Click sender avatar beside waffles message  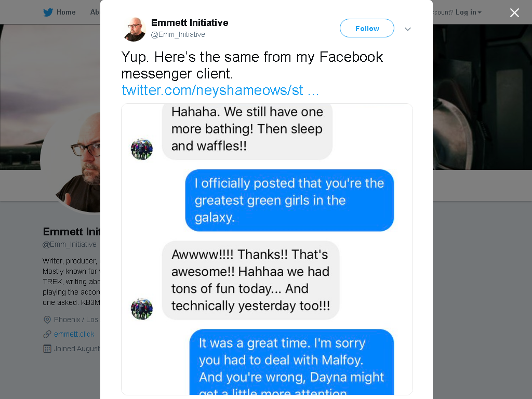pos(142,149)
